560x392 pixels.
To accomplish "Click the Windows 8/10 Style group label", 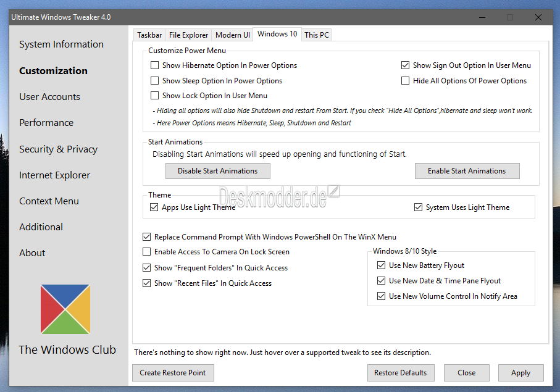I will 404,251.
